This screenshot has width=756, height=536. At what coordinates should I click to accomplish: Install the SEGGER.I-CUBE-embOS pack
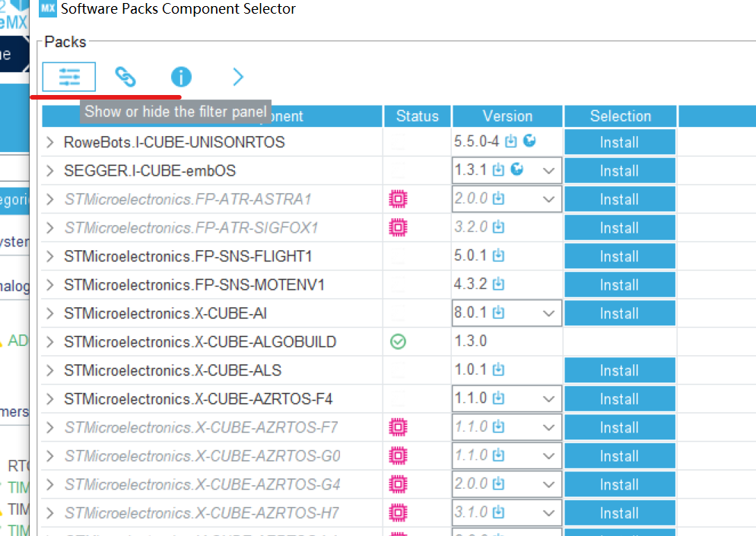pyautogui.click(x=619, y=170)
